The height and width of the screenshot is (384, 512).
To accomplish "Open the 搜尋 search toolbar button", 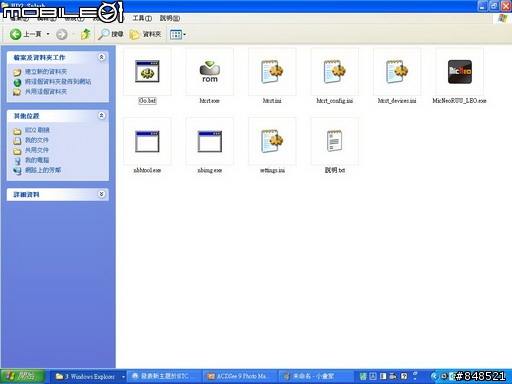I will [111, 34].
